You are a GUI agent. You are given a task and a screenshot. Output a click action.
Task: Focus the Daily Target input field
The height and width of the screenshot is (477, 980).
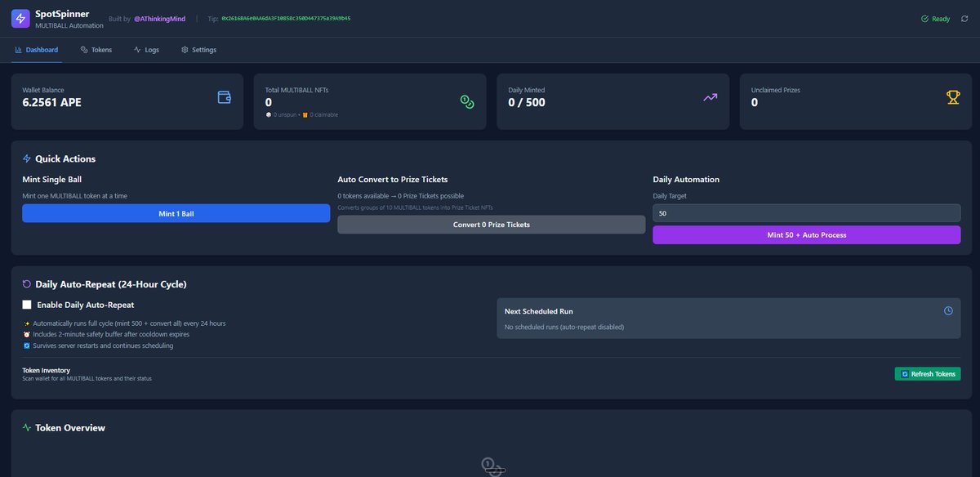coord(807,212)
